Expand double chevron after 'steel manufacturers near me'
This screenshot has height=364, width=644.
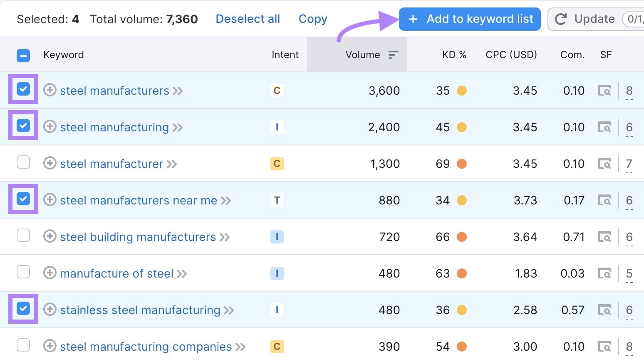click(226, 201)
